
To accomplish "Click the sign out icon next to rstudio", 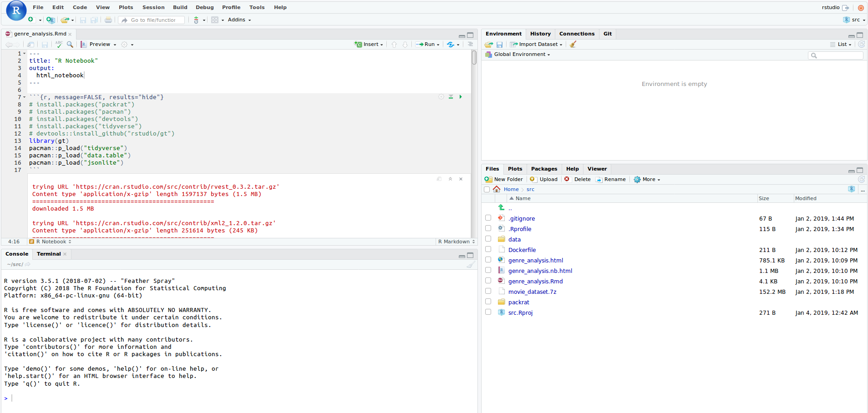I will pyautogui.click(x=846, y=8).
